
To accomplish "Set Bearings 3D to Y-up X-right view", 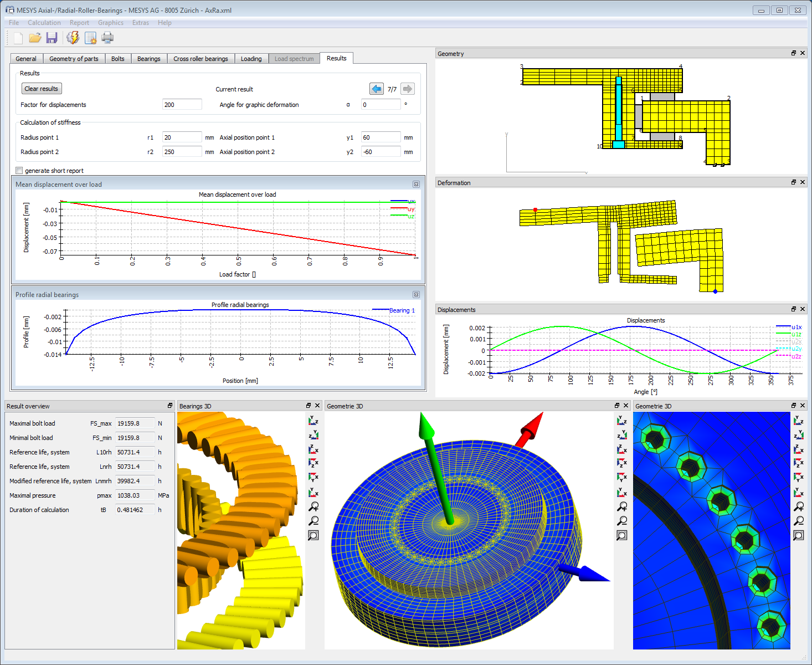I will point(314,492).
